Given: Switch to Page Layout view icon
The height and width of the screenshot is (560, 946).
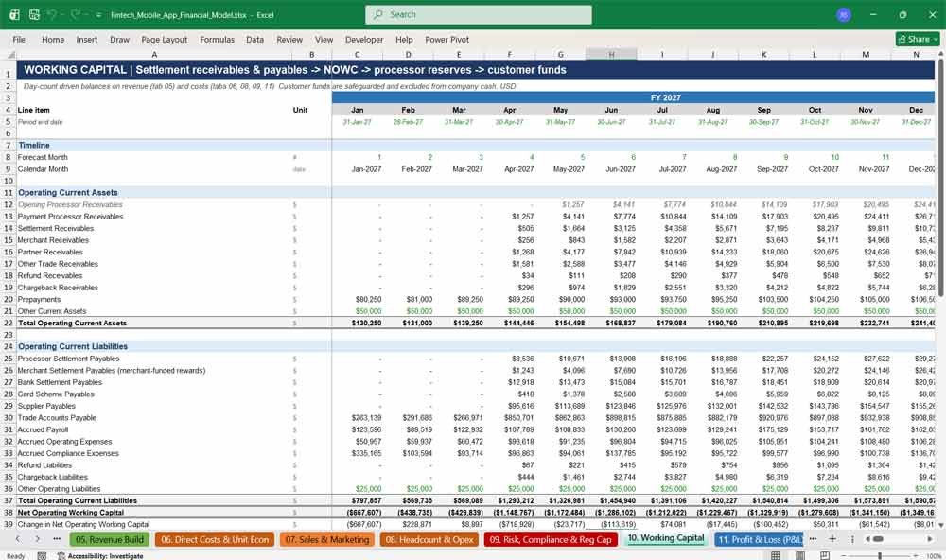Looking at the screenshot, I should (800, 555).
